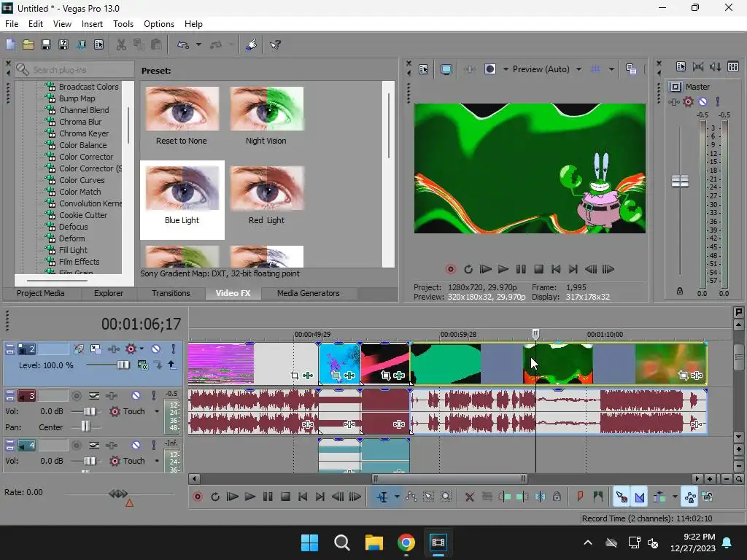Open the overlays grid dropdown arrow

[x=611, y=69]
